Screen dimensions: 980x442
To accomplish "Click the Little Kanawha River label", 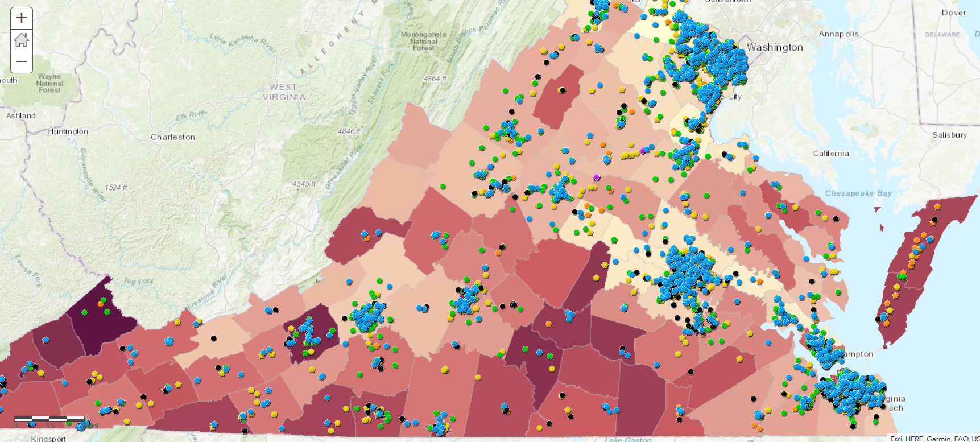I will pyautogui.click(x=243, y=44).
